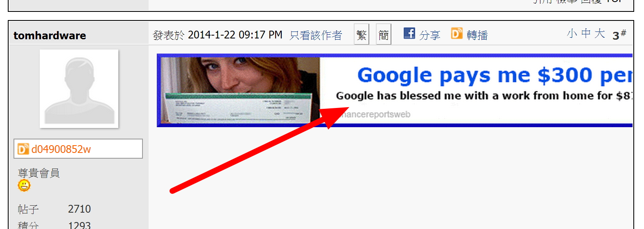Open the default avatar picture of tomhardware
The width and height of the screenshot is (644, 229).
pyautogui.click(x=79, y=89)
